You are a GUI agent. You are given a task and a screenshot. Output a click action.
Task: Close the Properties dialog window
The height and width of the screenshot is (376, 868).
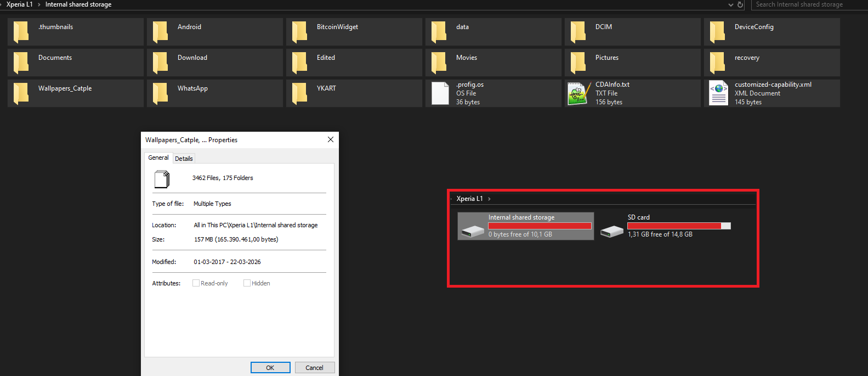(331, 139)
